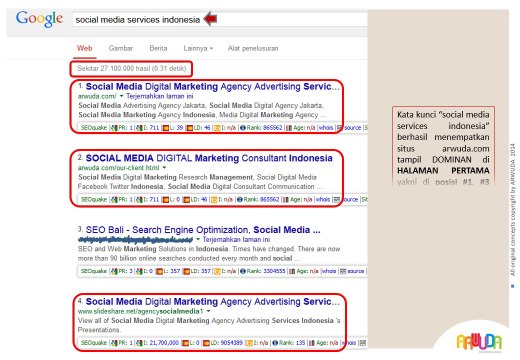Image resolution: width=520 pixels, height=360 pixels.
Task: Click source icon under SEO Bali result
Action: (343, 271)
